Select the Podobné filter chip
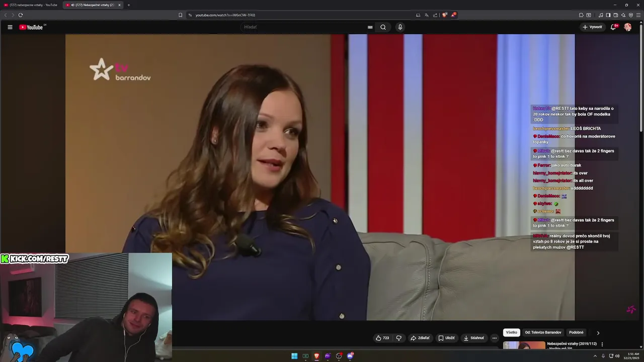This screenshot has width=644, height=362. [576, 332]
